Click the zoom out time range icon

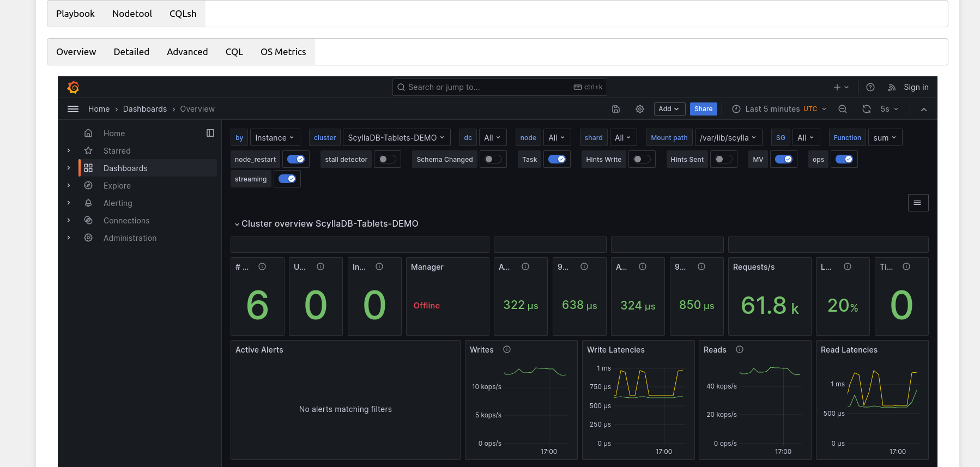click(x=843, y=109)
